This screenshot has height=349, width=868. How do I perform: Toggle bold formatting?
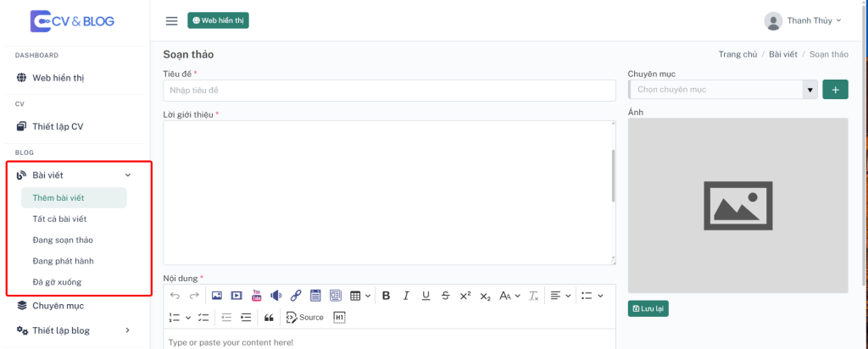click(x=387, y=296)
